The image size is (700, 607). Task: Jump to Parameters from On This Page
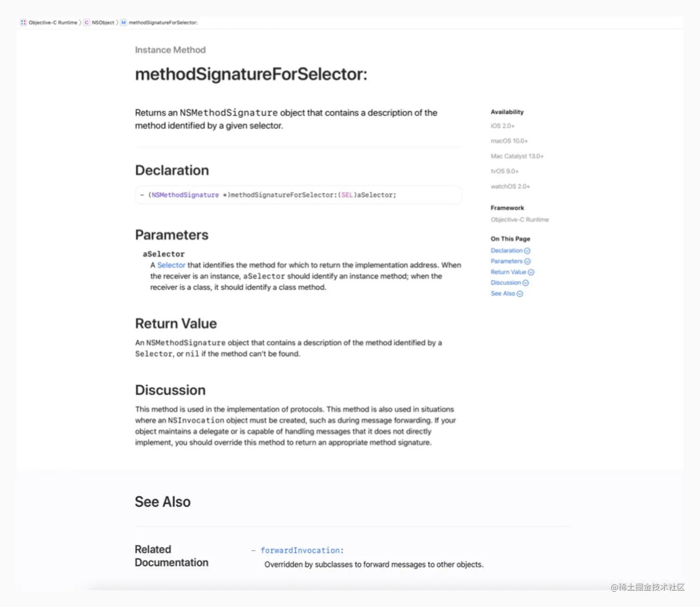(x=506, y=261)
